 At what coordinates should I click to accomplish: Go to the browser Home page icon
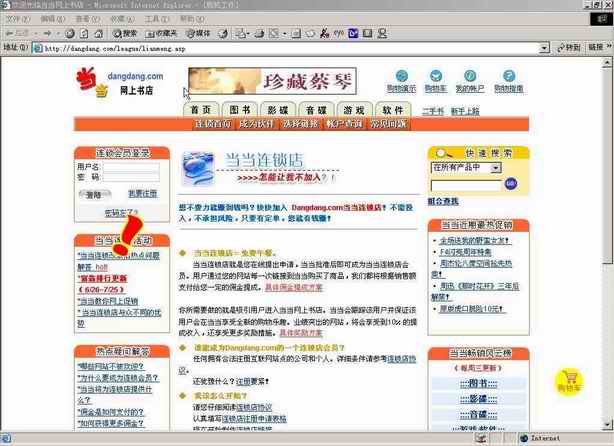point(99,34)
